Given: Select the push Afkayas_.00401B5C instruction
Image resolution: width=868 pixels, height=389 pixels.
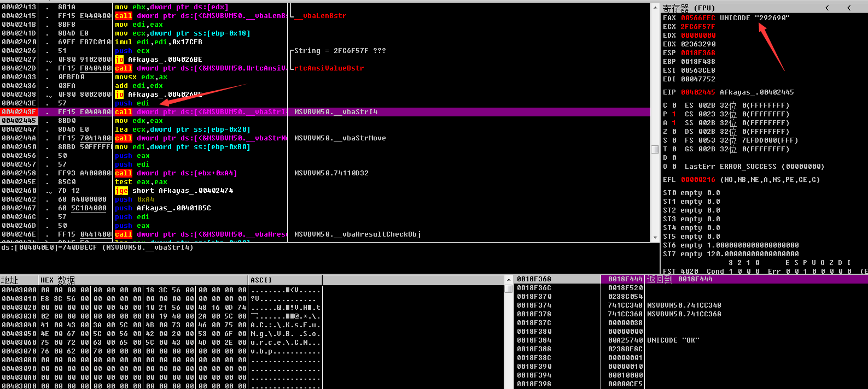Looking at the screenshot, I should click(163, 208).
